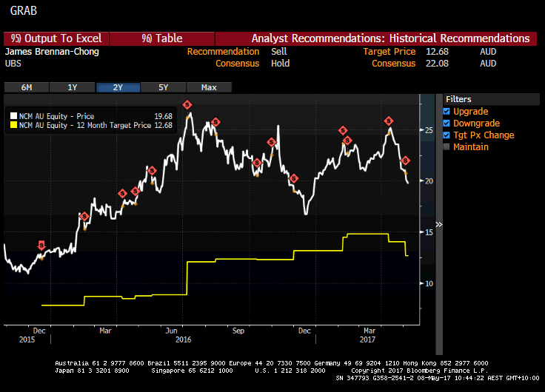Select the 5Y time range tab

point(164,87)
